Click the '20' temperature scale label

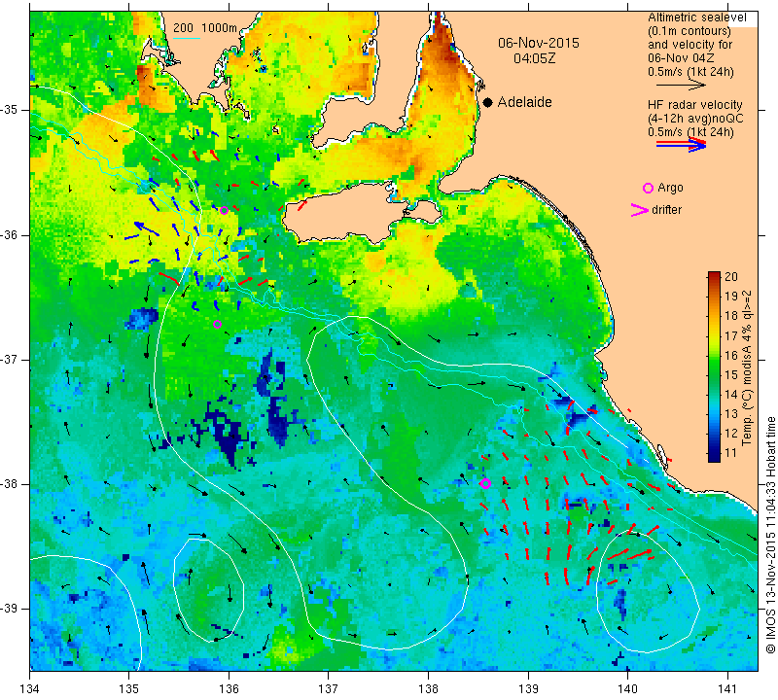click(x=731, y=276)
